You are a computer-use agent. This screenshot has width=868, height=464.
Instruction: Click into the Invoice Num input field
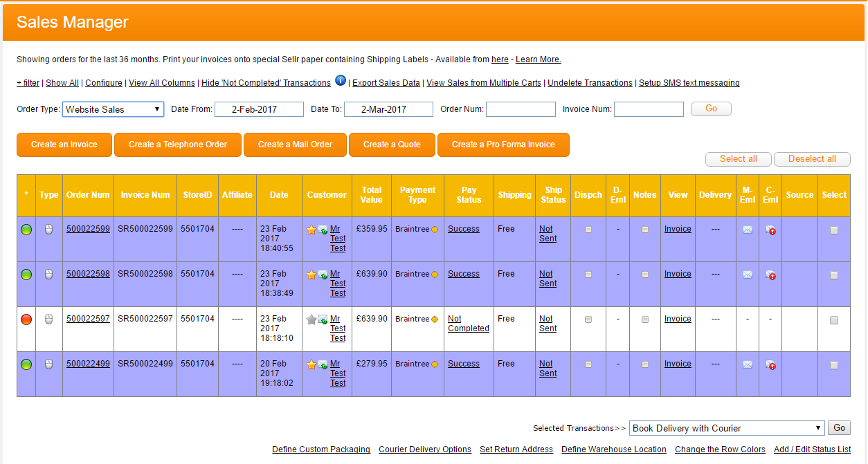coord(649,109)
